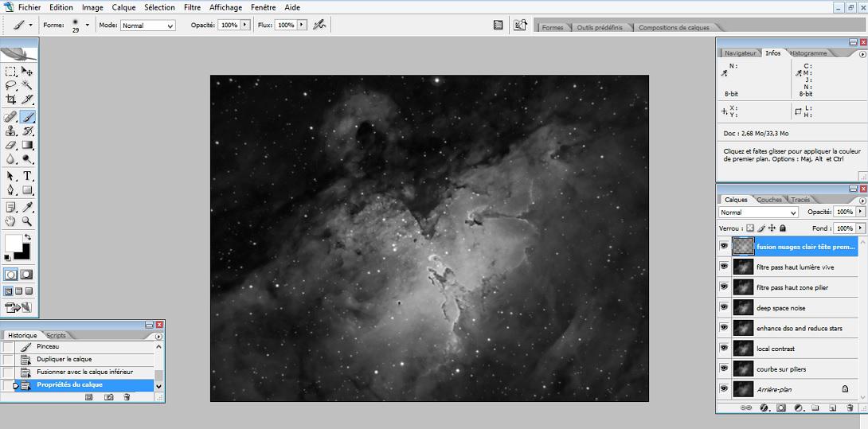The height and width of the screenshot is (429, 868).
Task: Select the Clone Stamp tool
Action: (x=10, y=131)
